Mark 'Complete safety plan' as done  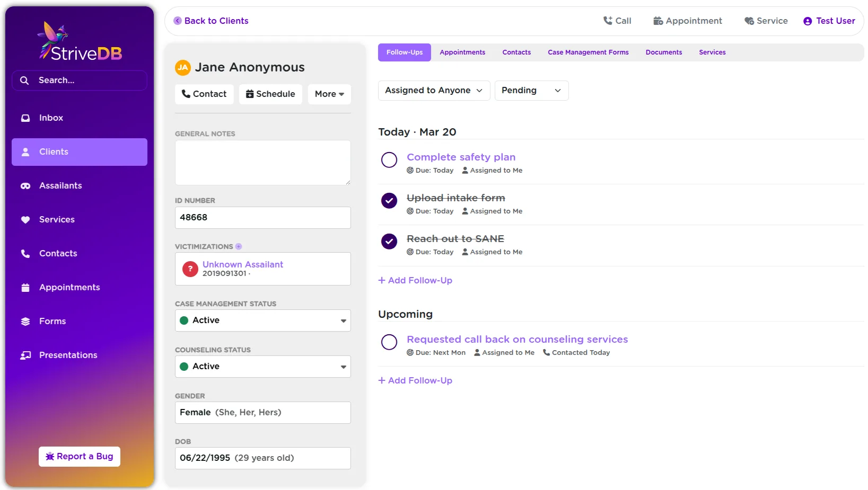(x=389, y=160)
